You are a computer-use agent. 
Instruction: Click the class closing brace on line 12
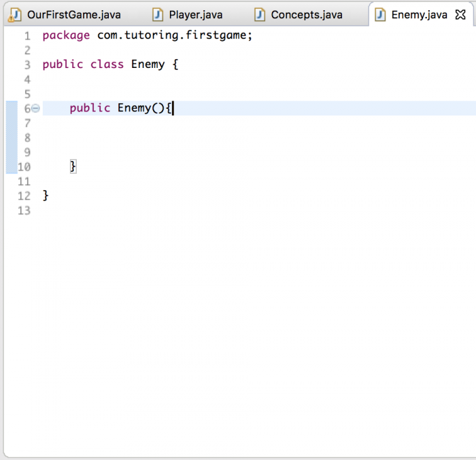pos(46,196)
